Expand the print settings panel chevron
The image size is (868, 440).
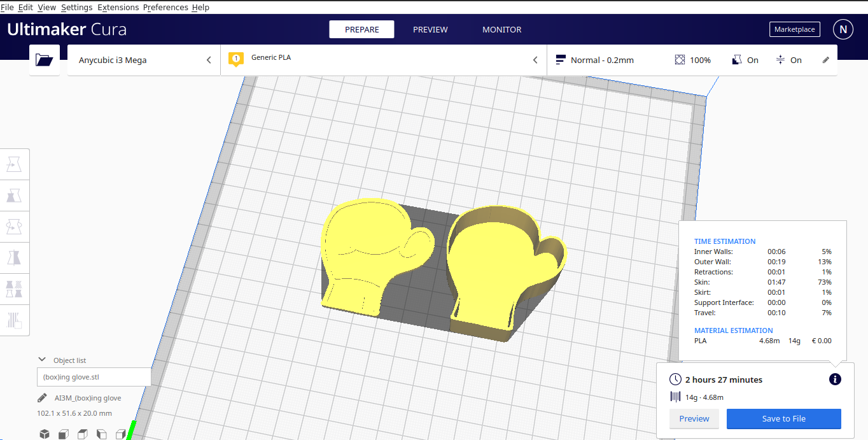click(x=535, y=59)
